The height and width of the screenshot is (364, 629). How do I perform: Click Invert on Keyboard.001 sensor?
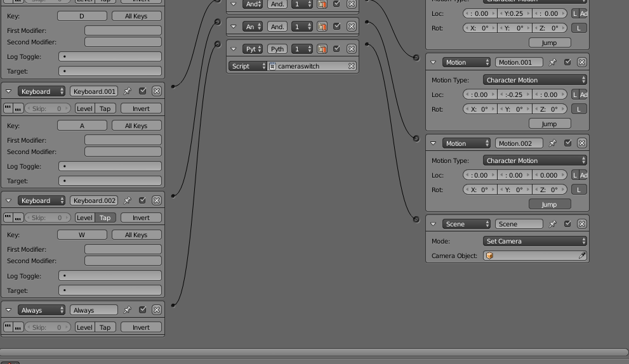coord(141,108)
